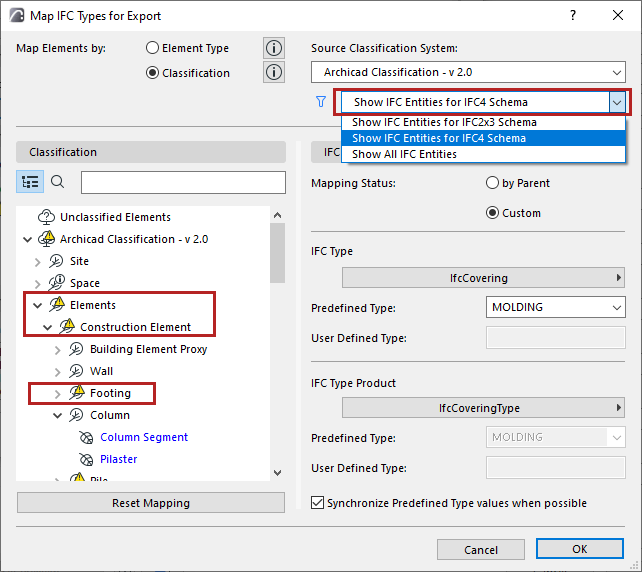Open Source Classification System dropdown
This screenshot has height=572, width=642.
[468, 72]
